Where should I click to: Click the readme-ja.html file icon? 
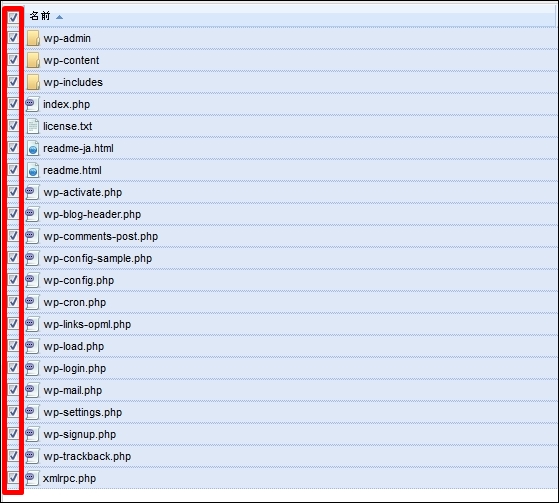pos(33,148)
